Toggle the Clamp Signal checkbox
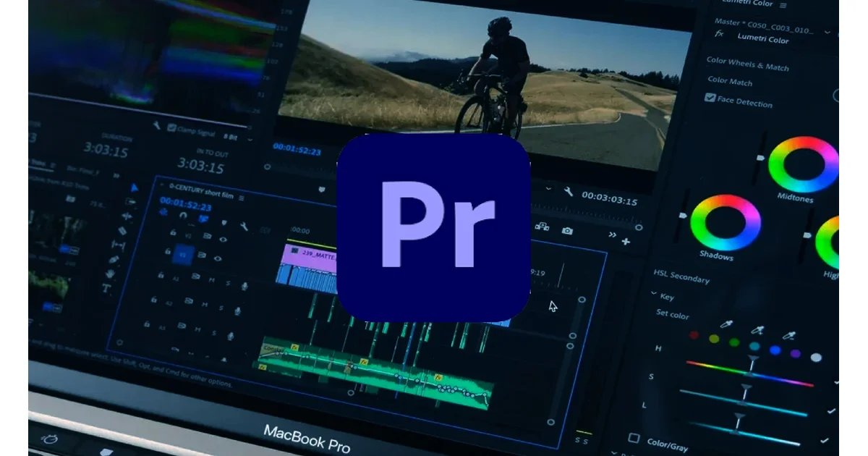 171,127
